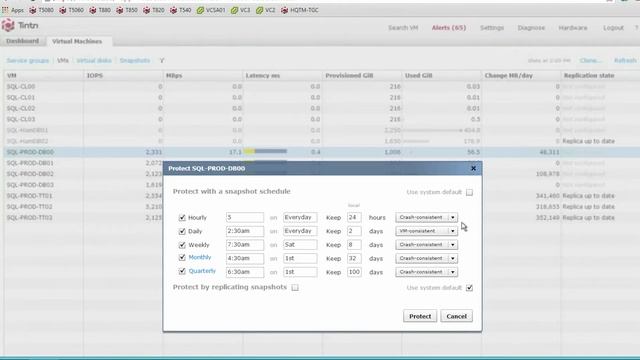This screenshot has height=360, width=640.
Task: Uncheck the Quarterly schedule checkbox
Action: click(182, 271)
